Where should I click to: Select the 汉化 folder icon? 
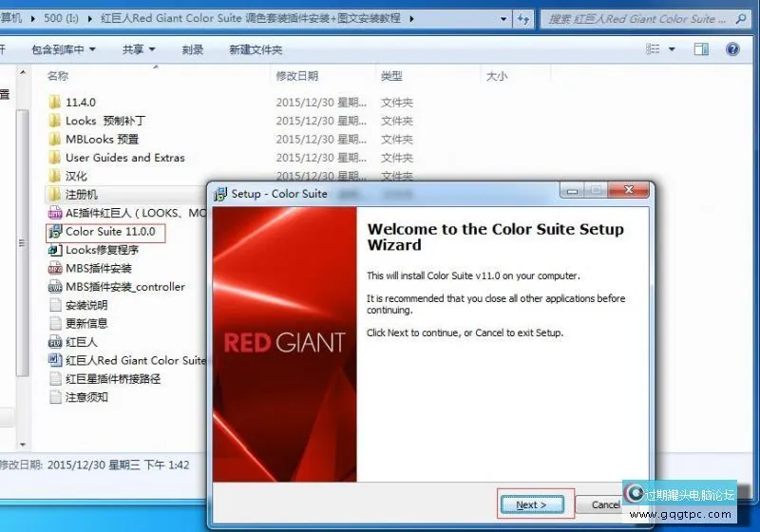(55, 176)
